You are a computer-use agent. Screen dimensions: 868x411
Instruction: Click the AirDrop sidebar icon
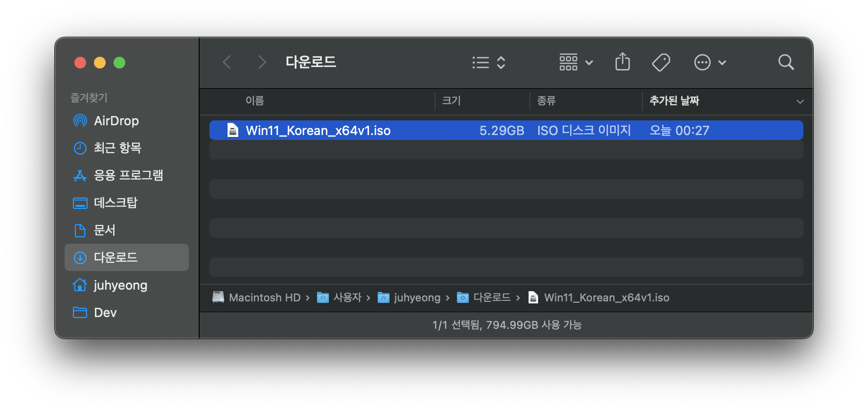[80, 120]
